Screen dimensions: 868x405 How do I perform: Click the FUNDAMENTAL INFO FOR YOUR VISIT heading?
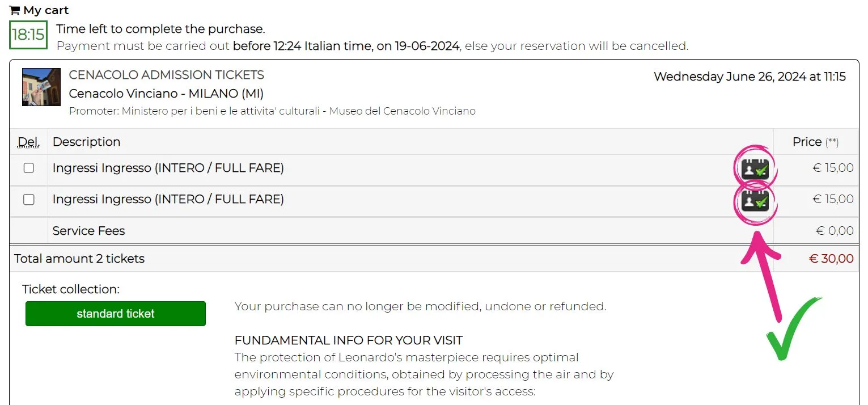coord(349,340)
